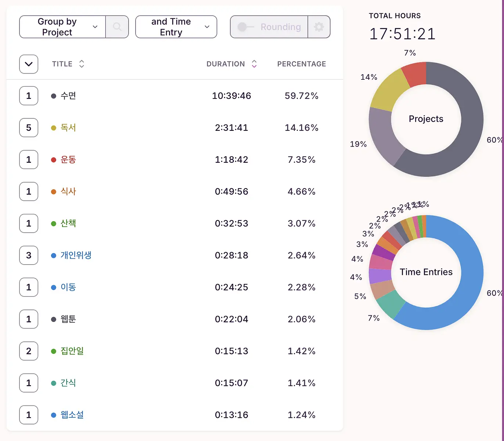The width and height of the screenshot is (504, 441).
Task: Click the orange dot beside 식사
Action: click(x=54, y=191)
